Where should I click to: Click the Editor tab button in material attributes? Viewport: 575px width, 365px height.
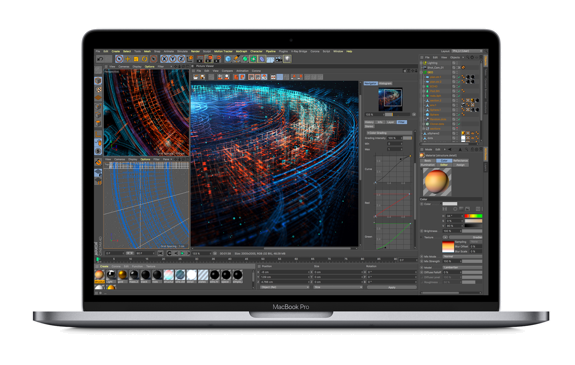pyautogui.click(x=444, y=165)
